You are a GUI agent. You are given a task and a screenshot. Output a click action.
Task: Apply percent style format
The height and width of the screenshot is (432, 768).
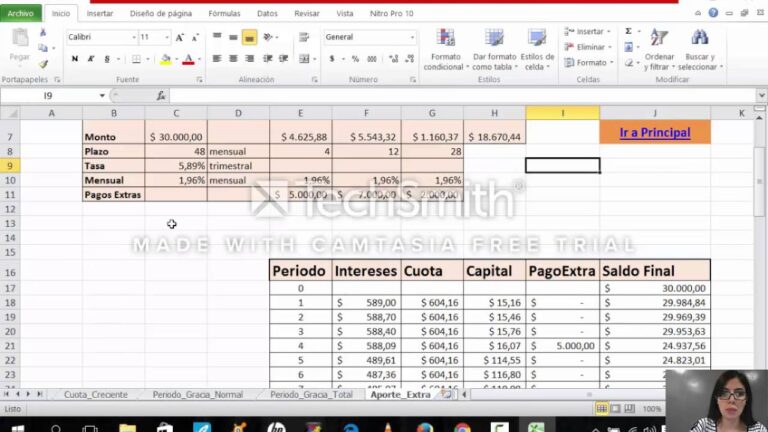355,59
